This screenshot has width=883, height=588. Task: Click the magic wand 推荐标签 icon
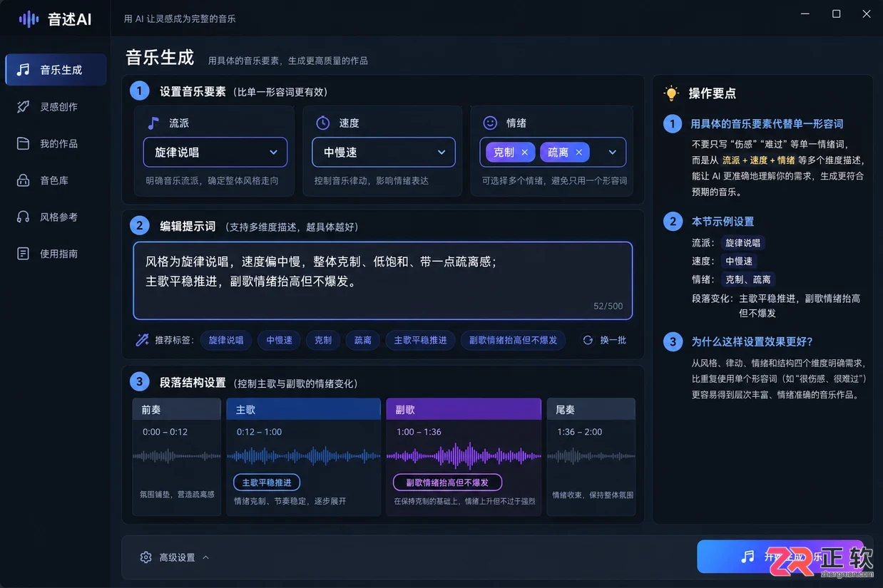point(142,340)
